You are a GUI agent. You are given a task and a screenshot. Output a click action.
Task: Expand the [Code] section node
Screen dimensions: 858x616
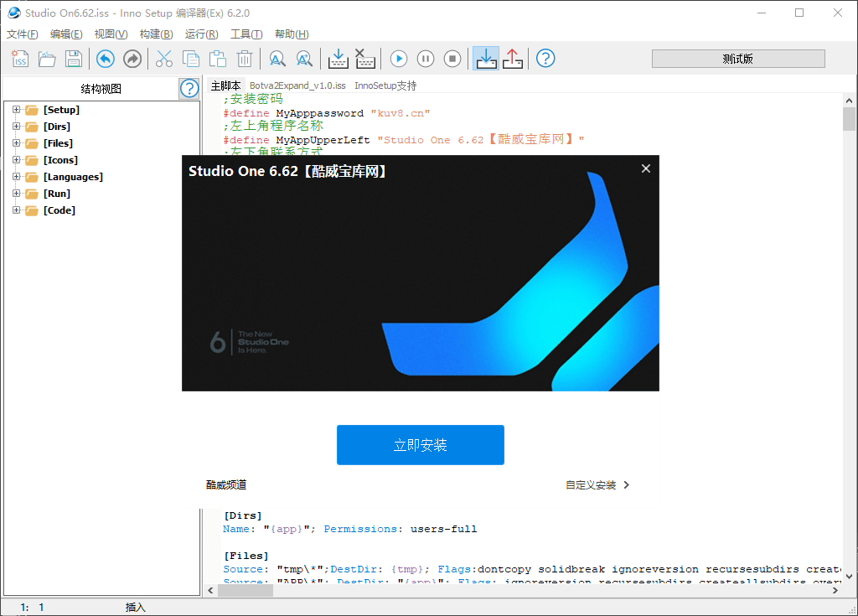(x=17, y=210)
